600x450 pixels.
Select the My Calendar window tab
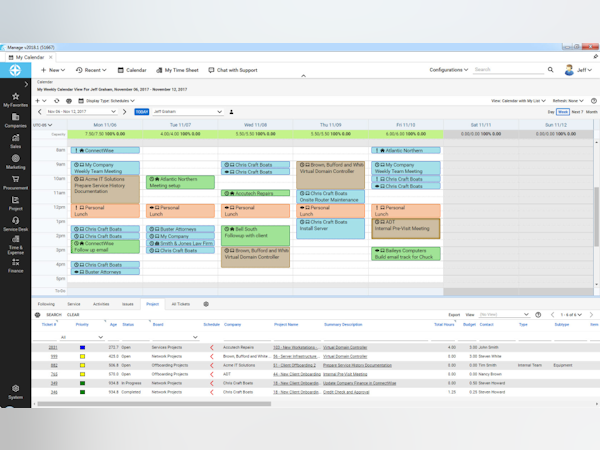[x=30, y=57]
